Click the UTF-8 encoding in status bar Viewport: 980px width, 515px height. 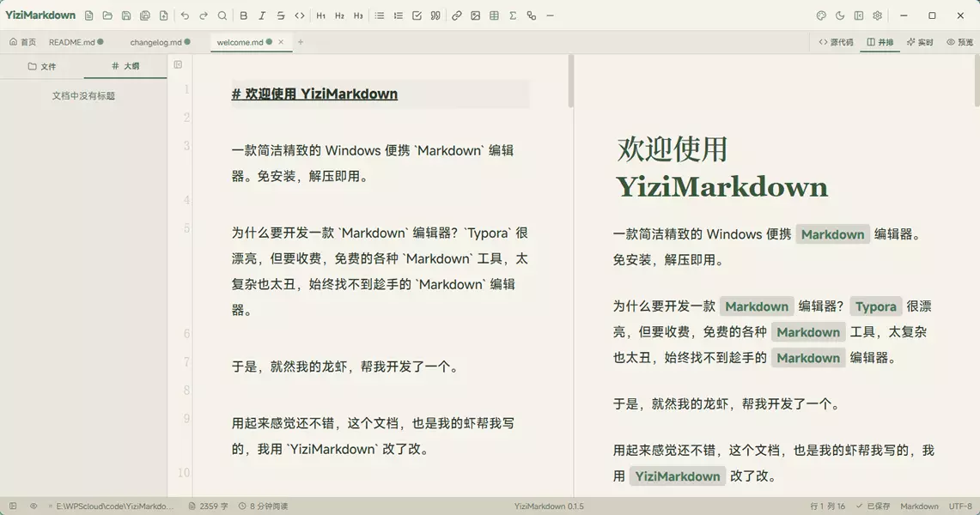[960, 506]
